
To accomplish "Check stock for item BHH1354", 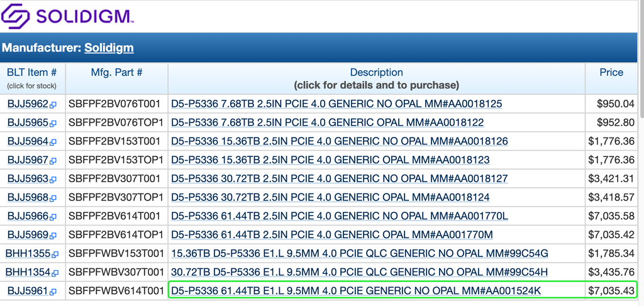I will click(x=28, y=272).
